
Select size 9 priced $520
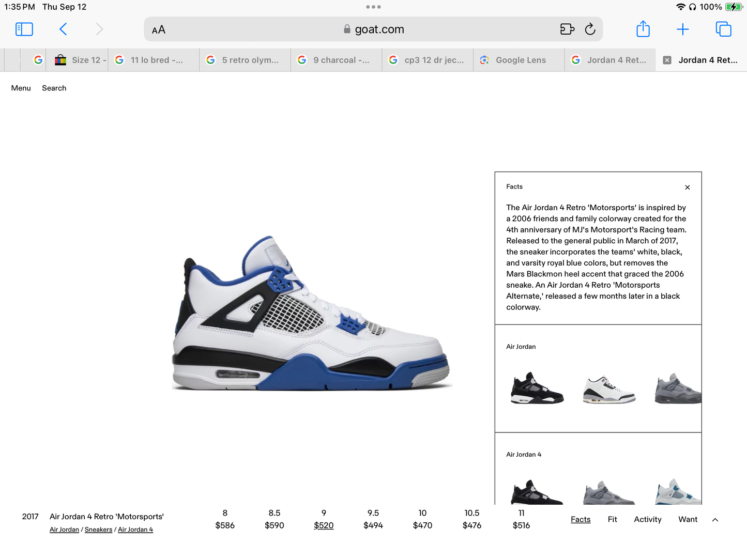[324, 519]
